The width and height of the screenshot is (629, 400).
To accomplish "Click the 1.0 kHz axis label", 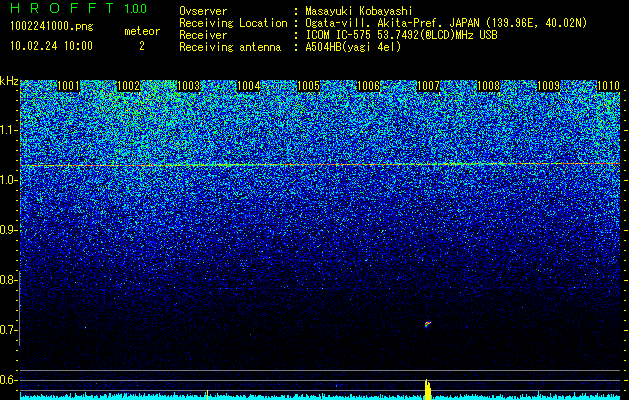I will [x=9, y=180].
